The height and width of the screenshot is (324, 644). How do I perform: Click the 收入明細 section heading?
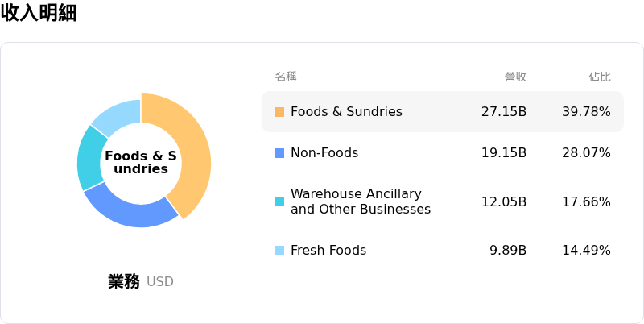(x=39, y=13)
